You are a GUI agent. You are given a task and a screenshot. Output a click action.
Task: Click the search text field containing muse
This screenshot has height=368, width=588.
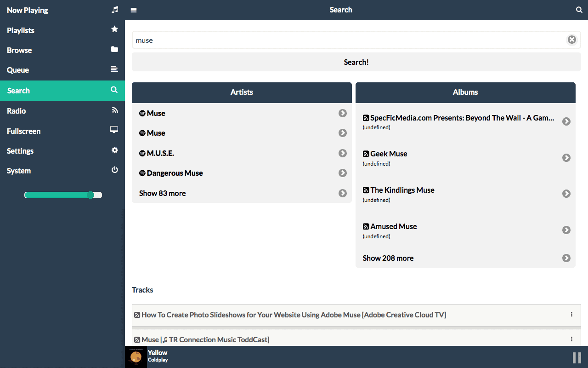click(x=349, y=40)
